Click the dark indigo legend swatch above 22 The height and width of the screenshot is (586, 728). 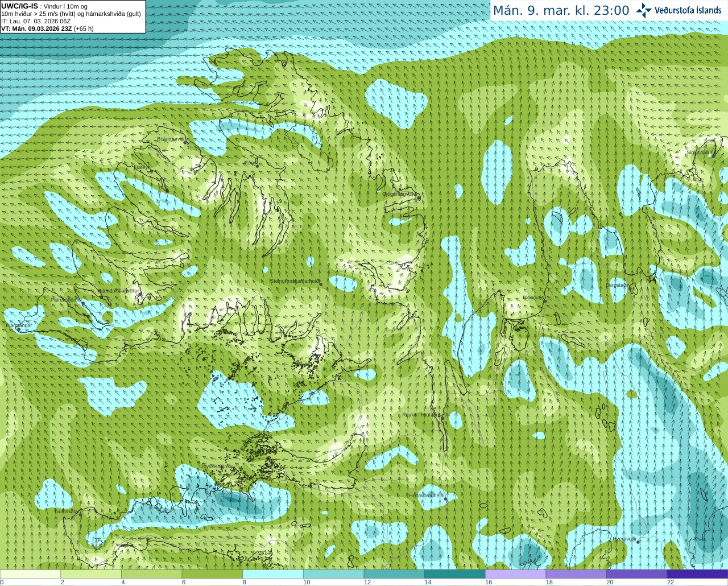click(697, 574)
